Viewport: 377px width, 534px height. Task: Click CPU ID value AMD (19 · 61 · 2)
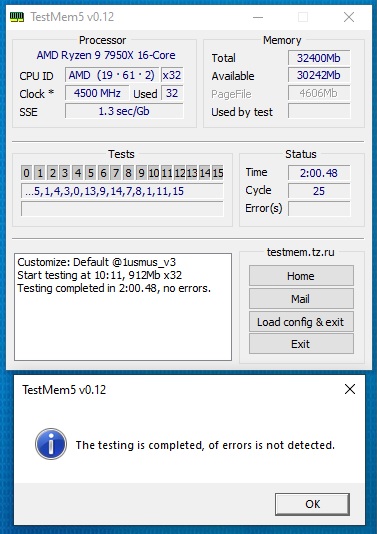[112, 75]
